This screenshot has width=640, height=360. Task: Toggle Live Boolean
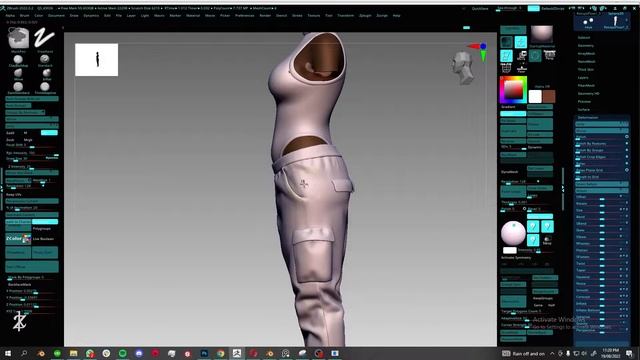[43, 239]
